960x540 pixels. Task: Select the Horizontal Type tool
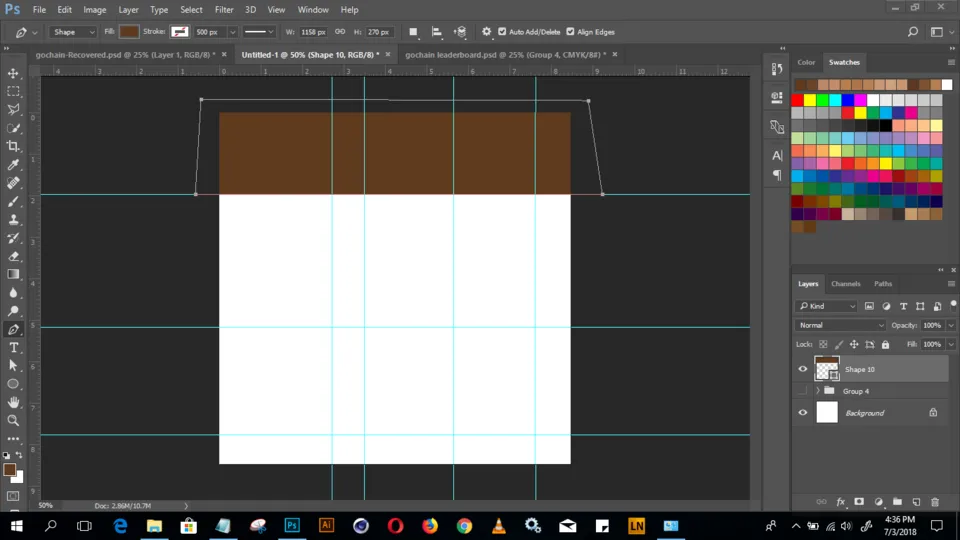pyautogui.click(x=13, y=348)
